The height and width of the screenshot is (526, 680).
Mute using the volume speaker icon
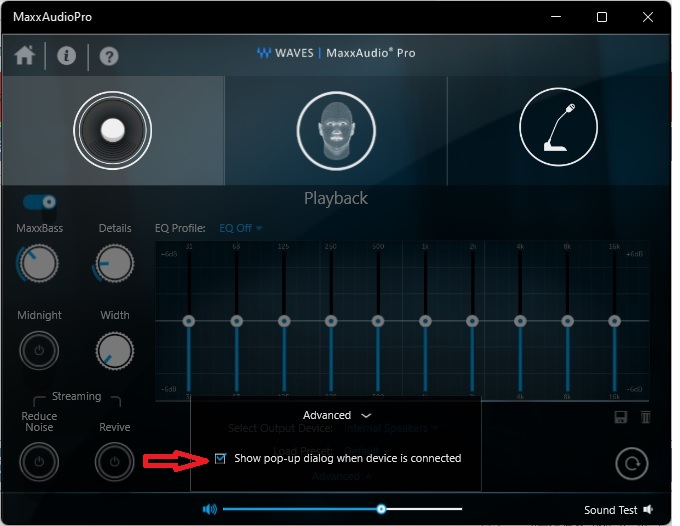pos(209,509)
